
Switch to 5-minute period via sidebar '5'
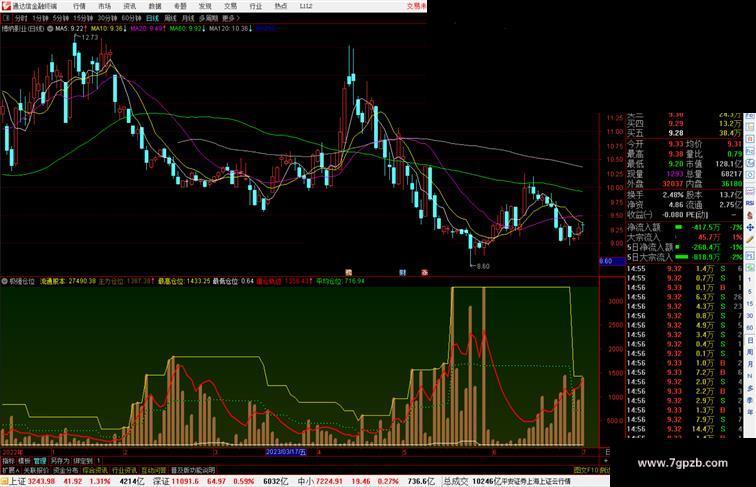click(x=750, y=291)
